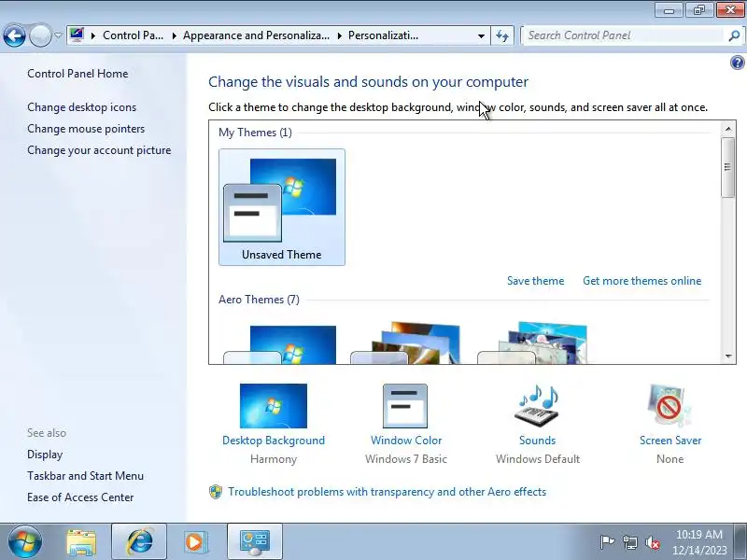747x560 pixels.
Task: Click the My Themes (1) header
Action: tap(255, 133)
